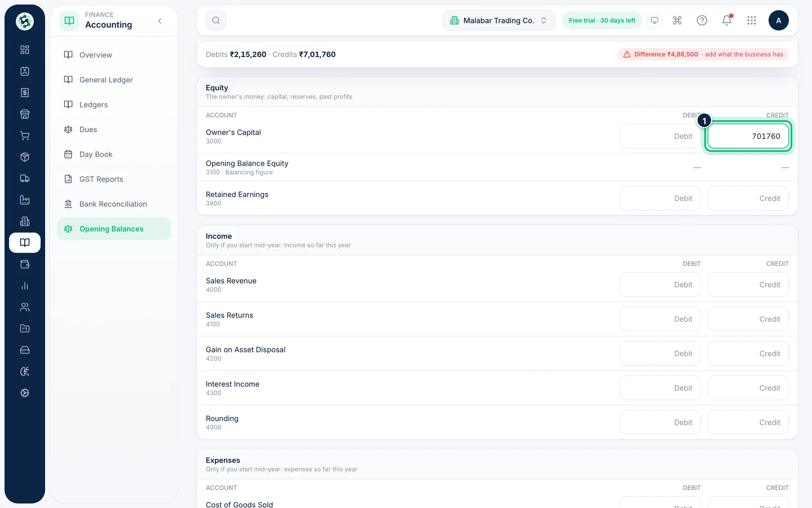This screenshot has height=508, width=812.
Task: Open the Malabar Trading Co. company switcher
Action: click(x=499, y=20)
